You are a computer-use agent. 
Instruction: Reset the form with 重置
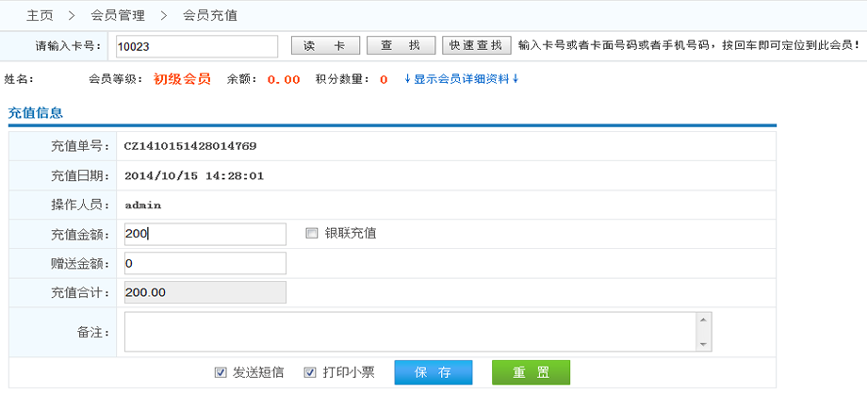(531, 372)
